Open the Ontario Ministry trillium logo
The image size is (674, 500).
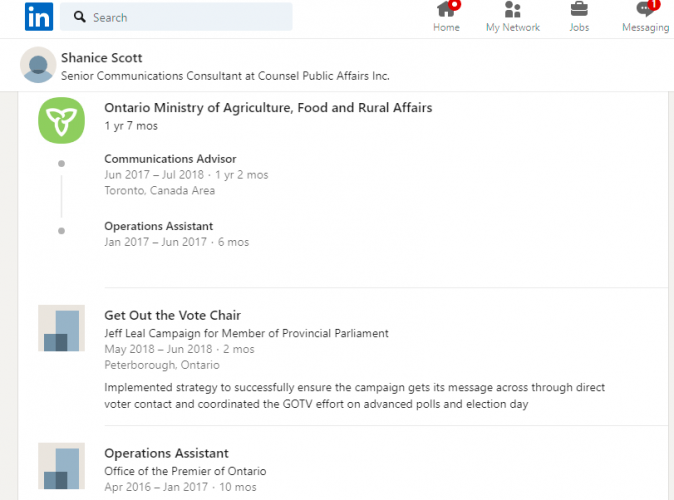61,120
